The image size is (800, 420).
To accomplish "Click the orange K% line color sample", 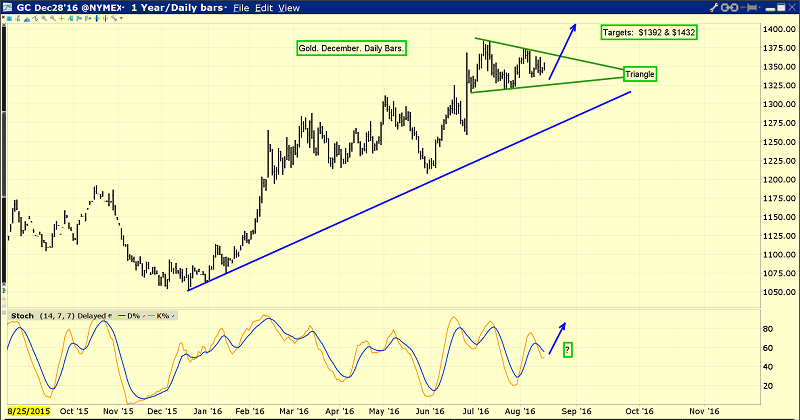I will pos(152,316).
